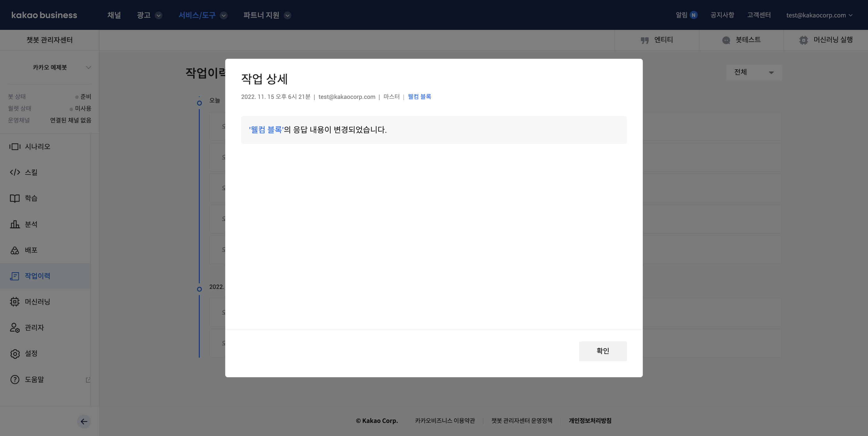Image resolution: width=868 pixels, height=436 pixels.
Task: Select the 학습 book icon
Action: pos(15,198)
